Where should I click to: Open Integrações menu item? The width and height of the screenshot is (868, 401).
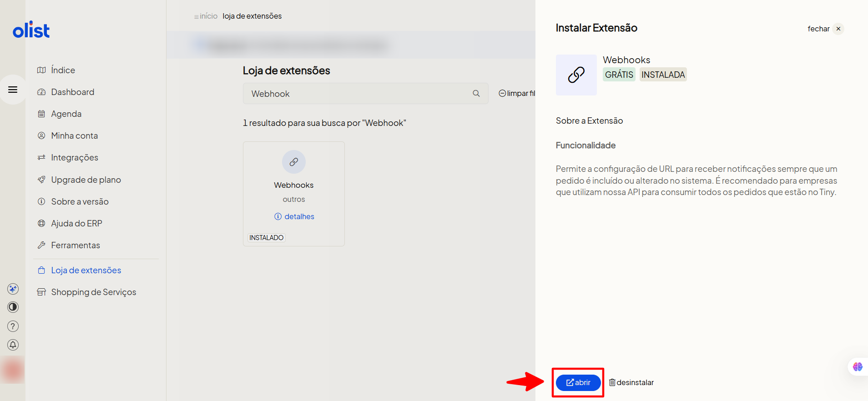(75, 157)
